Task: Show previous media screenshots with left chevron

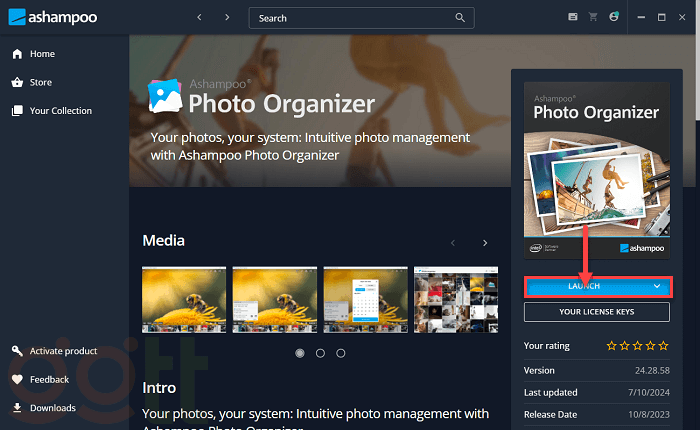Action: point(452,243)
